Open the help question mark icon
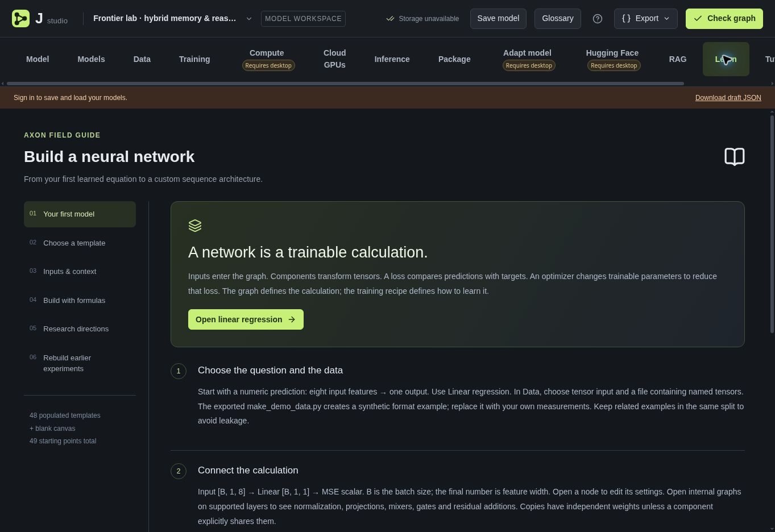 pyautogui.click(x=598, y=19)
